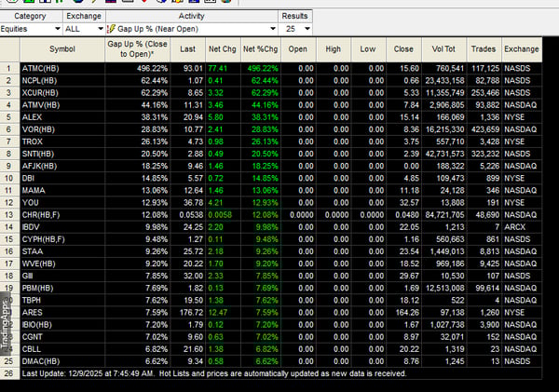Select symbol ATMV(HB)
559x392 pixels.
pos(41,105)
